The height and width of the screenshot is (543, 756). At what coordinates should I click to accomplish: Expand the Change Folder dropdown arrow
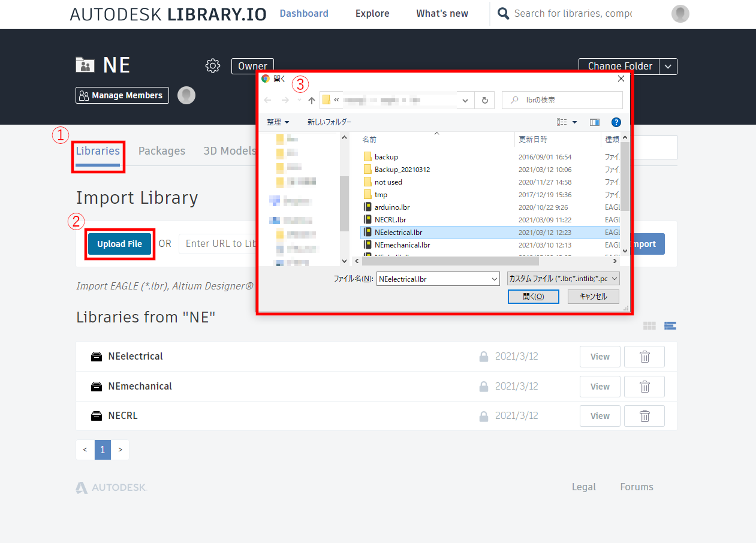[x=668, y=67]
